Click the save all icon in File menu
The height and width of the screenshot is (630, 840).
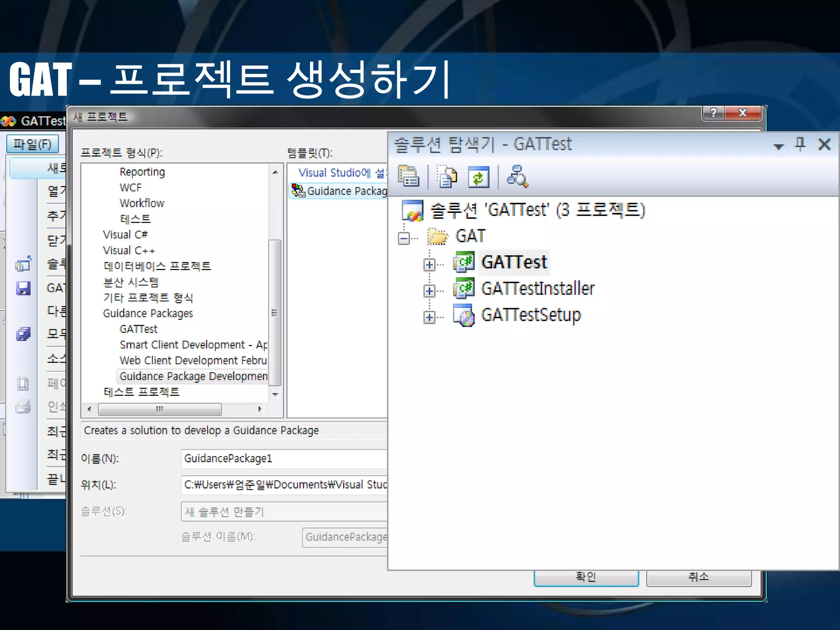(x=23, y=334)
